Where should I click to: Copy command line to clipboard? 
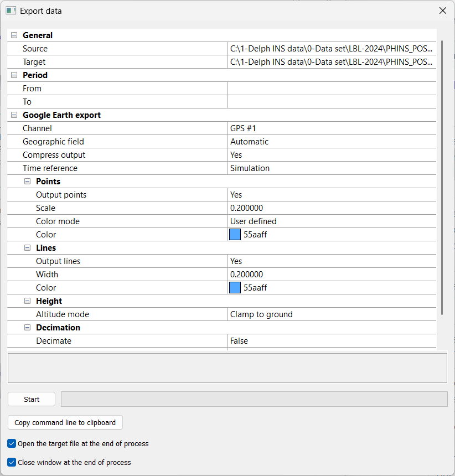[65, 422]
